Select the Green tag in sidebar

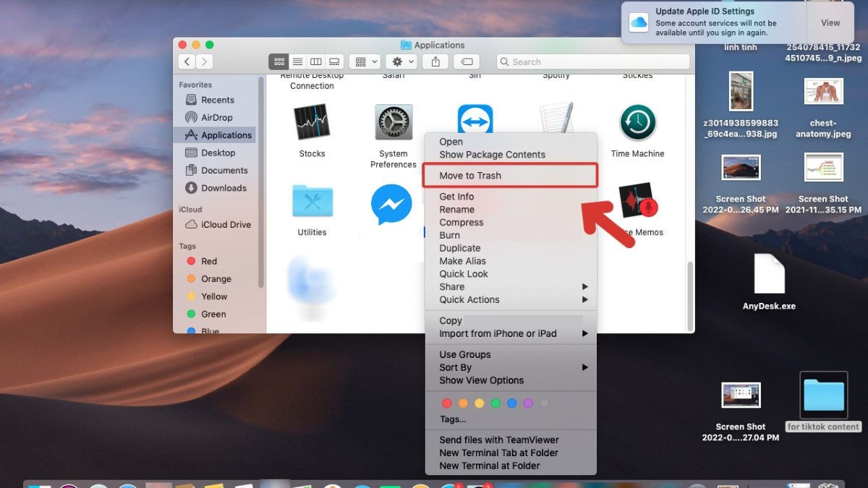[215, 314]
